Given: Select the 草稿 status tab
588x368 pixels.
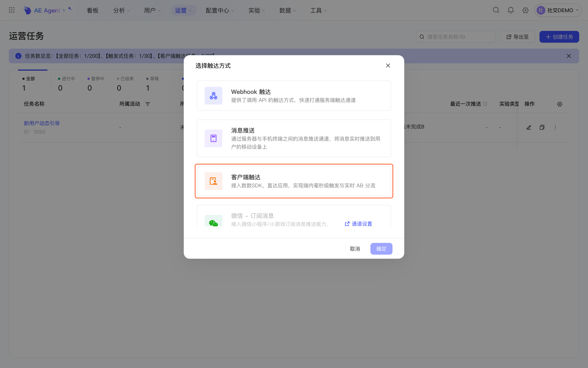Looking at the screenshot, I should click(x=152, y=83).
